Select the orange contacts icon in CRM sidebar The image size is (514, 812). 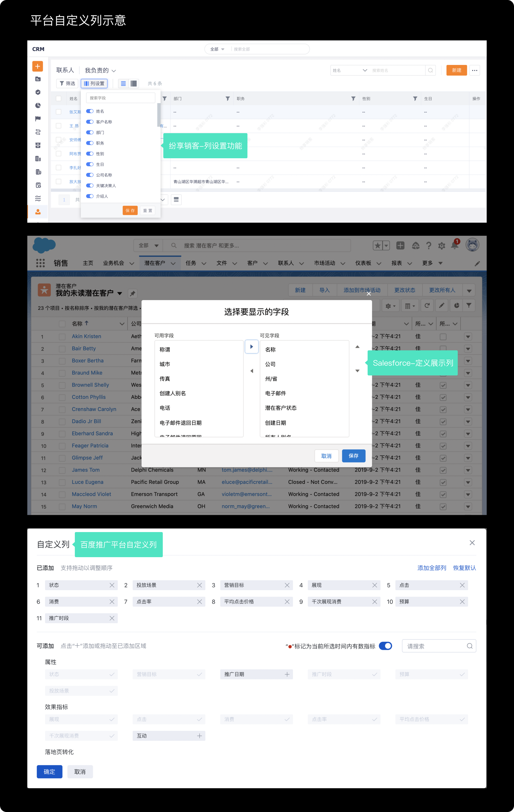click(38, 211)
